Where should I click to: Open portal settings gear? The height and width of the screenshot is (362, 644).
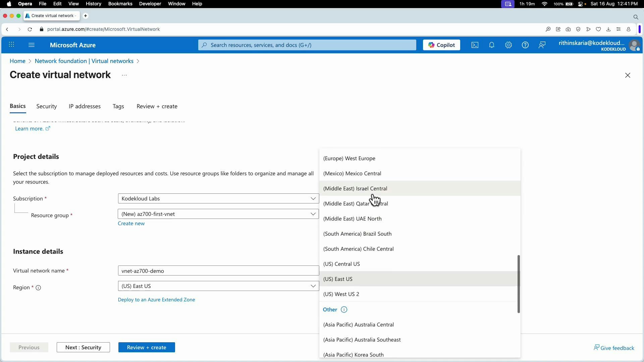point(508,45)
